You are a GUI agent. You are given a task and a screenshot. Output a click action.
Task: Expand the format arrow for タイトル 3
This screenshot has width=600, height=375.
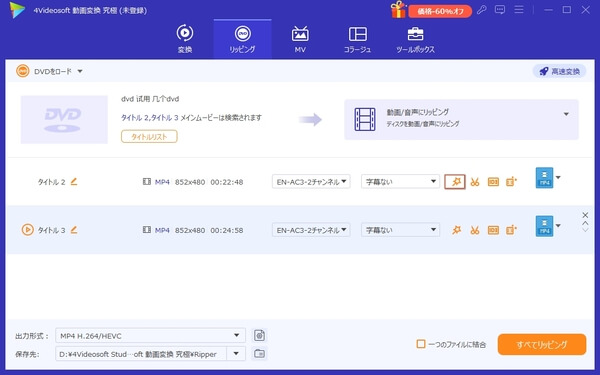(558, 225)
